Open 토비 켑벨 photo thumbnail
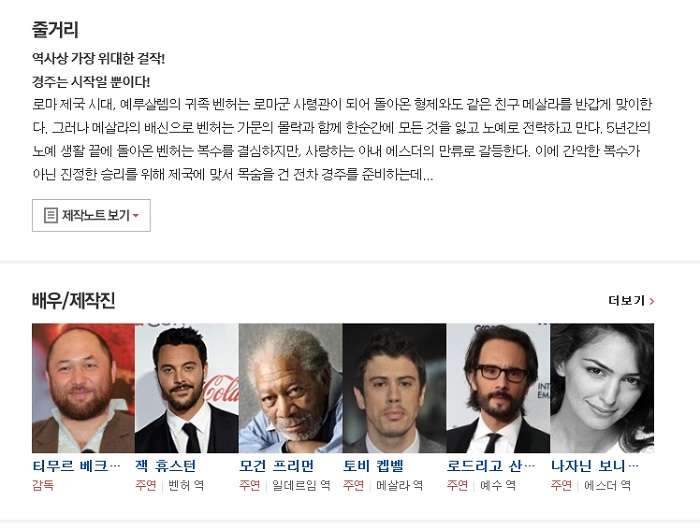The height and width of the screenshot is (529, 700). 395,388
